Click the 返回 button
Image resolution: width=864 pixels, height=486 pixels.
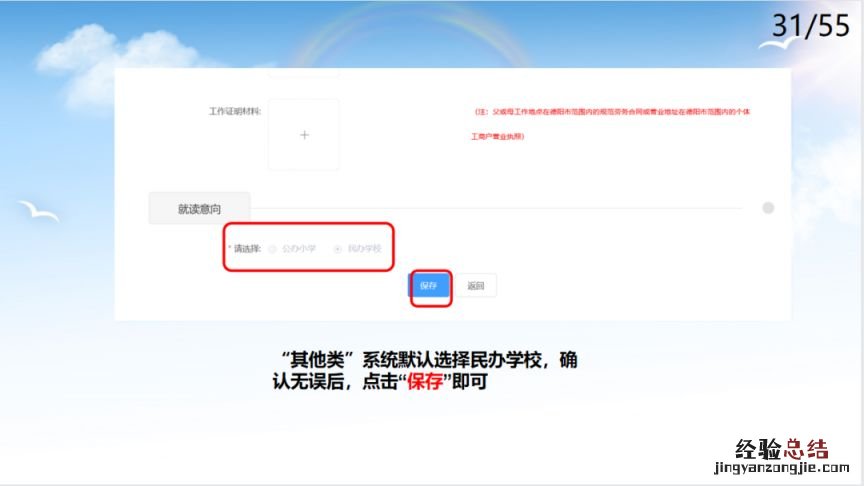pos(476,285)
